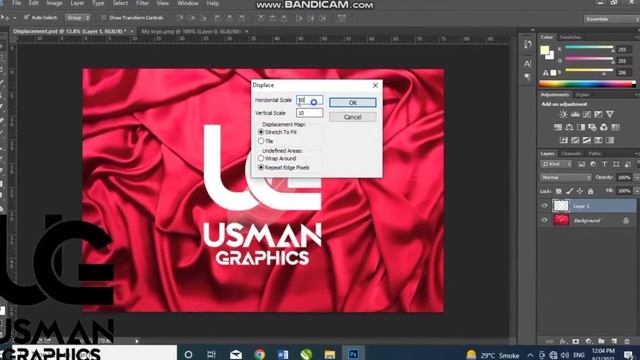Add a Color Lookup adjustment

616,127
